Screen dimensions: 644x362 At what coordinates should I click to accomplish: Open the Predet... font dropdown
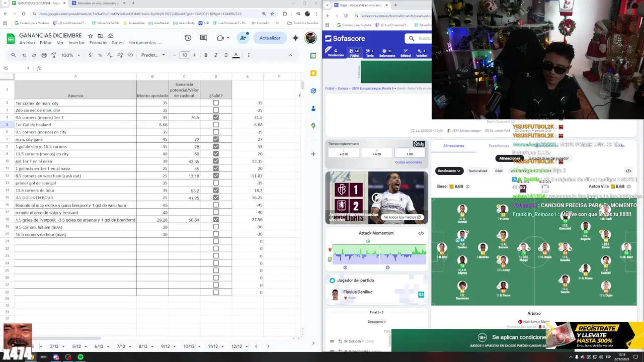(x=153, y=55)
